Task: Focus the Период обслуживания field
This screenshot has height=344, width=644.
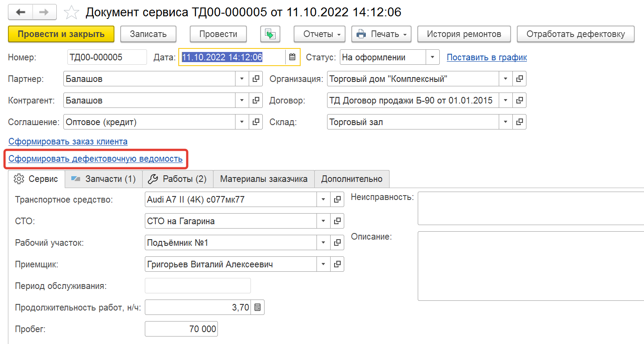Action: (x=198, y=286)
